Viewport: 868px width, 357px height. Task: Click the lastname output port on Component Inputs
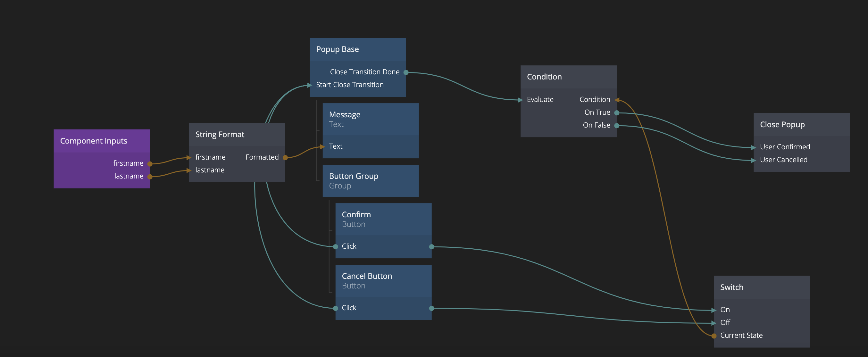(150, 177)
